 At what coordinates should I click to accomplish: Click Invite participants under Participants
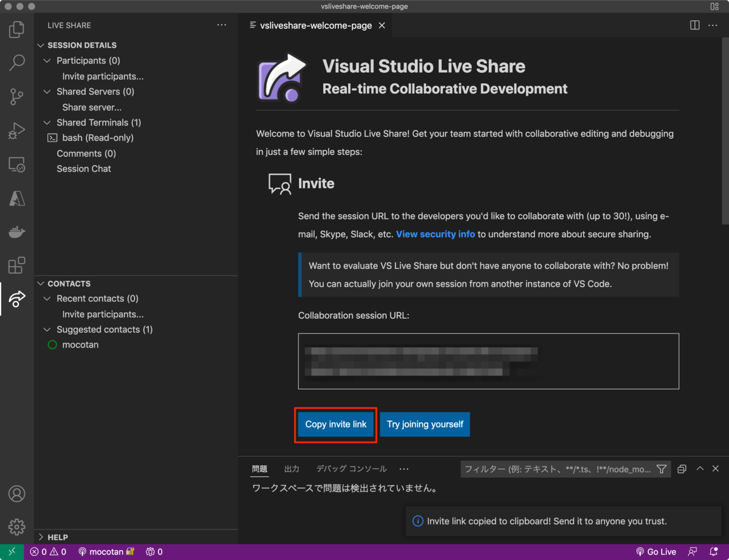coord(103,77)
